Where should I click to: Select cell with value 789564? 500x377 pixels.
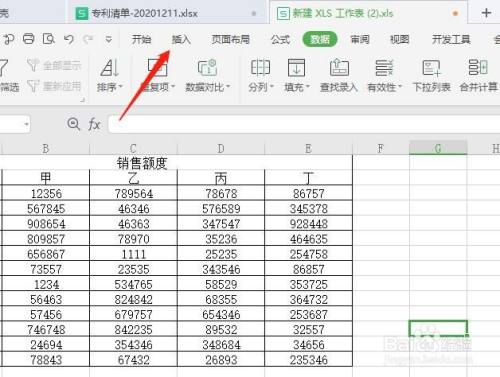point(133,193)
